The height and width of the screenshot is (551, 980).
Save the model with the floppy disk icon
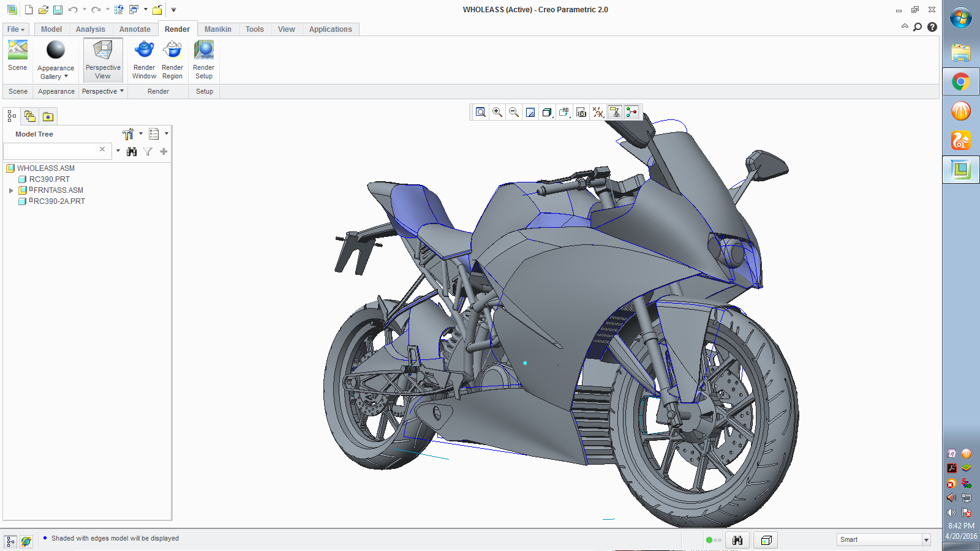(x=58, y=10)
